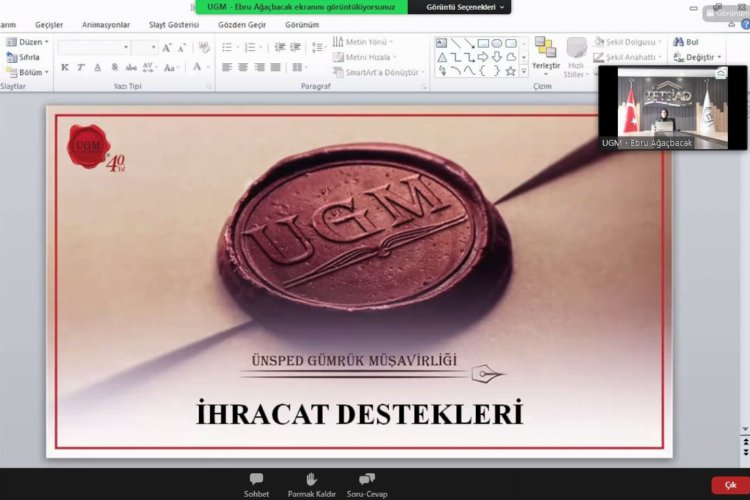The width and height of the screenshot is (750, 500).
Task: Select the straight line shape
Action: coord(455,43)
